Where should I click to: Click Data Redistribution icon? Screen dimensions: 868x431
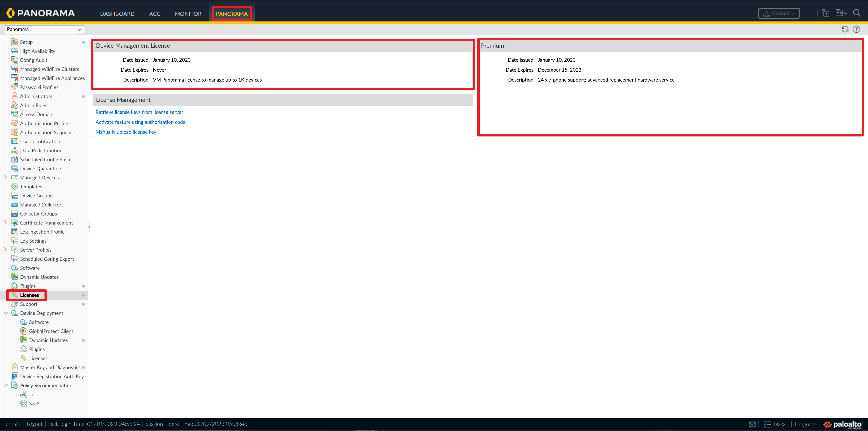(x=14, y=150)
